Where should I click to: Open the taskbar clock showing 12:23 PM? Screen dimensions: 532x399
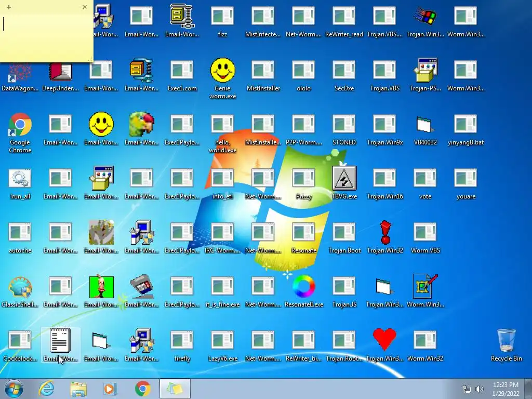point(506,389)
